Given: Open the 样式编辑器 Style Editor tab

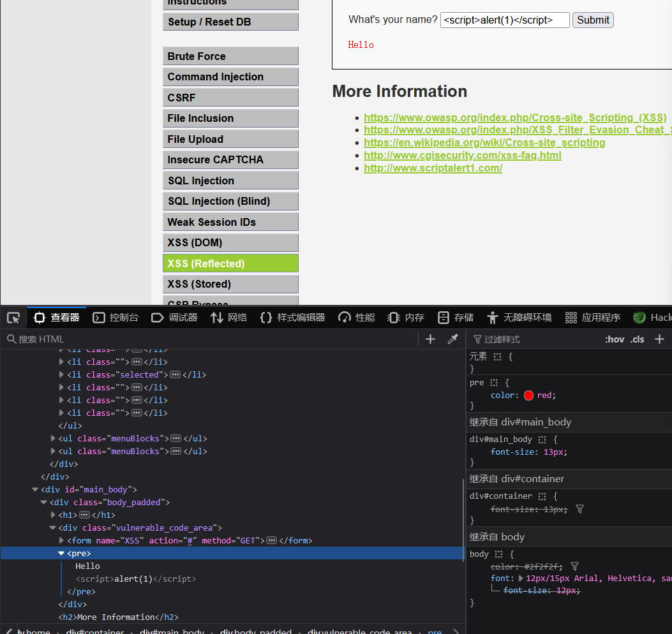Looking at the screenshot, I should point(293,318).
